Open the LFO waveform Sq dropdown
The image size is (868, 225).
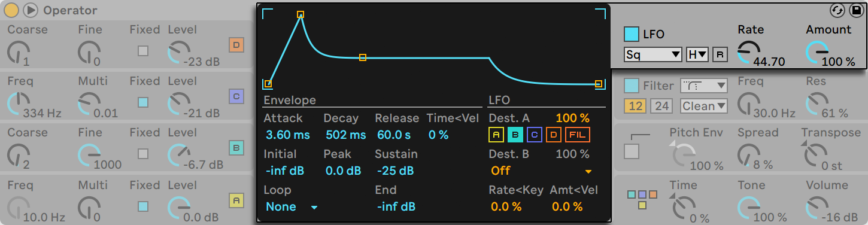(653, 54)
